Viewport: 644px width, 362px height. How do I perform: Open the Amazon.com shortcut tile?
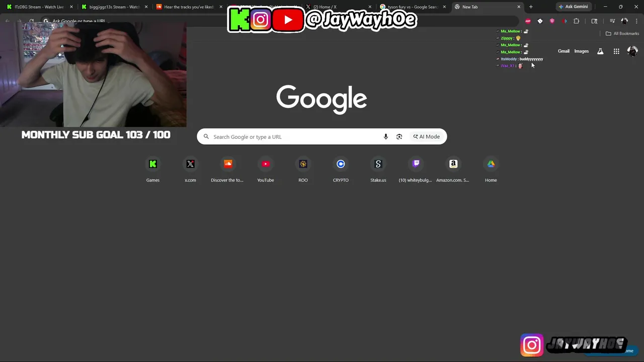(x=453, y=170)
